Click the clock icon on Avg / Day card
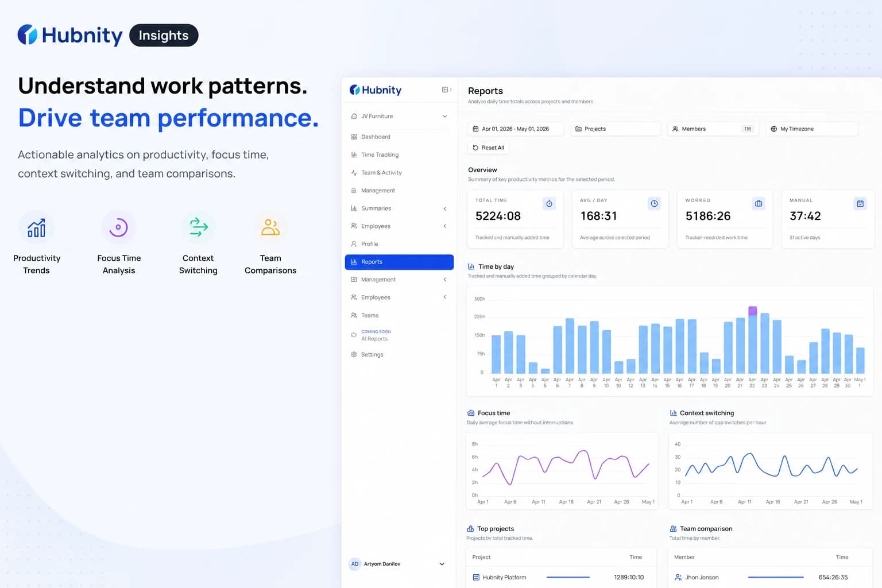The height and width of the screenshot is (588, 882). (654, 203)
